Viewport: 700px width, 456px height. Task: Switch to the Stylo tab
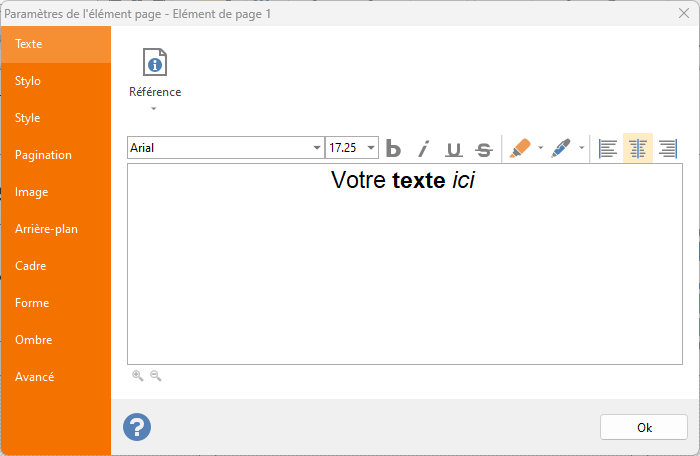[28, 81]
